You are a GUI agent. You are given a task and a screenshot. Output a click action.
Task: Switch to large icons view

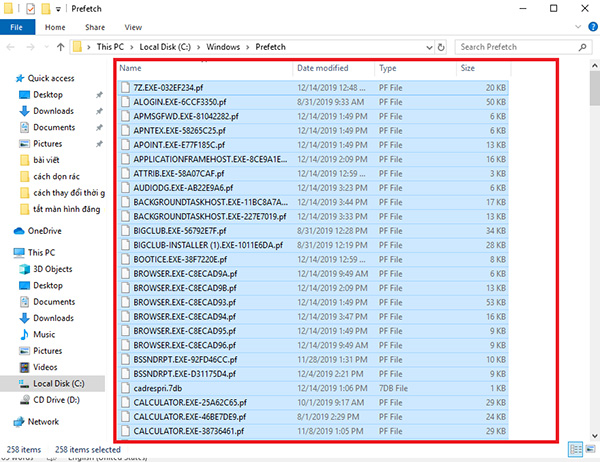[x=590, y=449]
